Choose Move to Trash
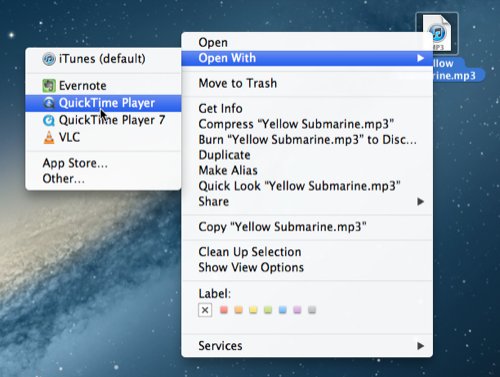This screenshot has width=500, height=377. 307,83
